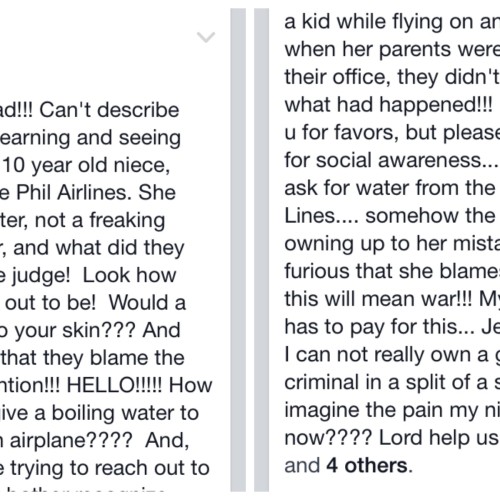Open the "4 others" tagged people link
The image size is (500, 500).
coord(367,465)
